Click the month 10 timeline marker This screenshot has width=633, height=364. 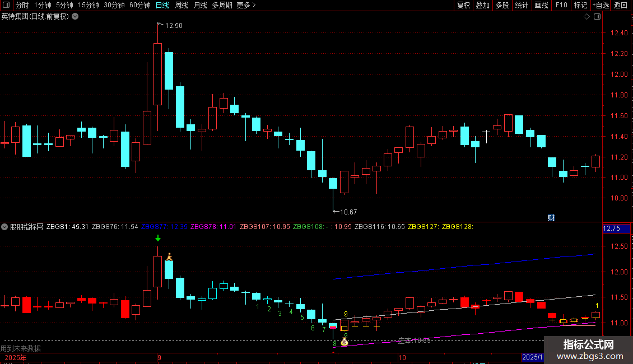point(402,357)
